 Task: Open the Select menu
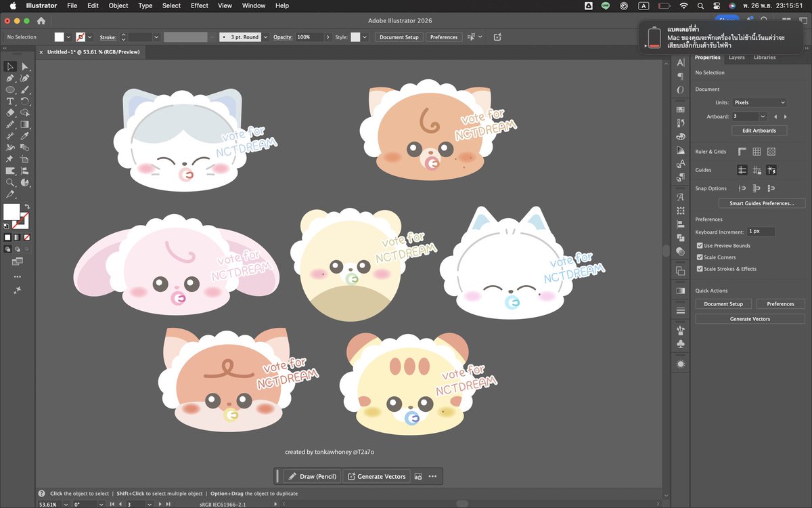point(171,5)
